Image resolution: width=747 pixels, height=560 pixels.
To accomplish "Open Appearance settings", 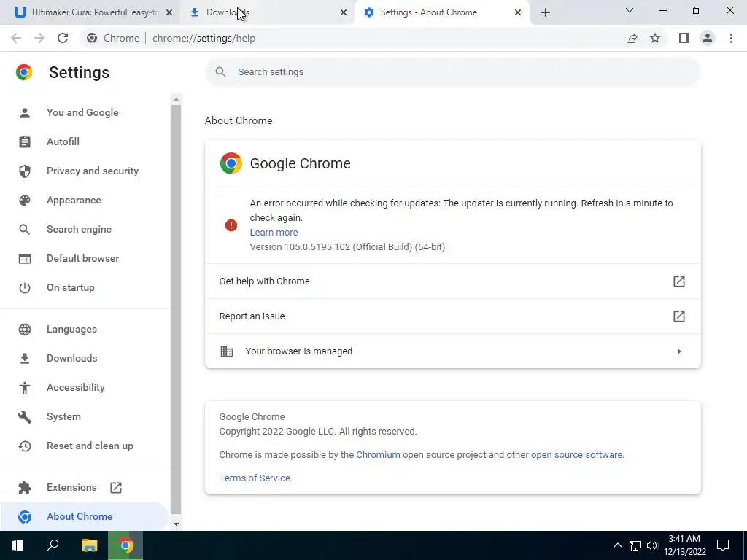I will [x=74, y=200].
